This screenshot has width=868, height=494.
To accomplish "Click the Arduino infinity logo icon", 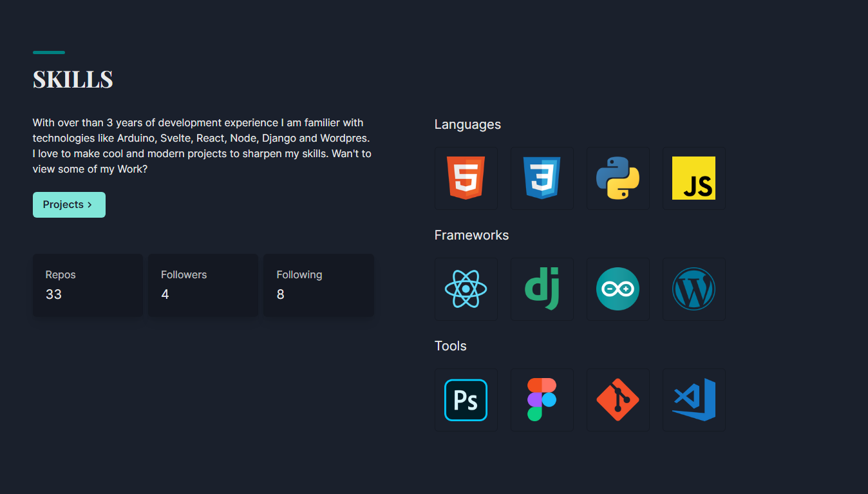I will 618,289.
